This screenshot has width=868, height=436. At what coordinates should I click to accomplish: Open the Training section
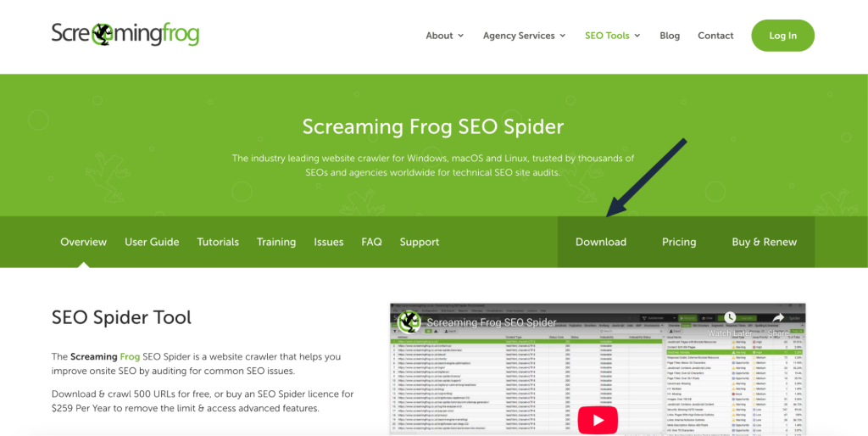coord(276,242)
